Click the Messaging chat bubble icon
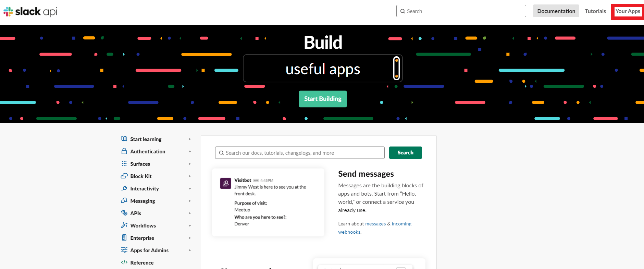The image size is (644, 269). 124,200
